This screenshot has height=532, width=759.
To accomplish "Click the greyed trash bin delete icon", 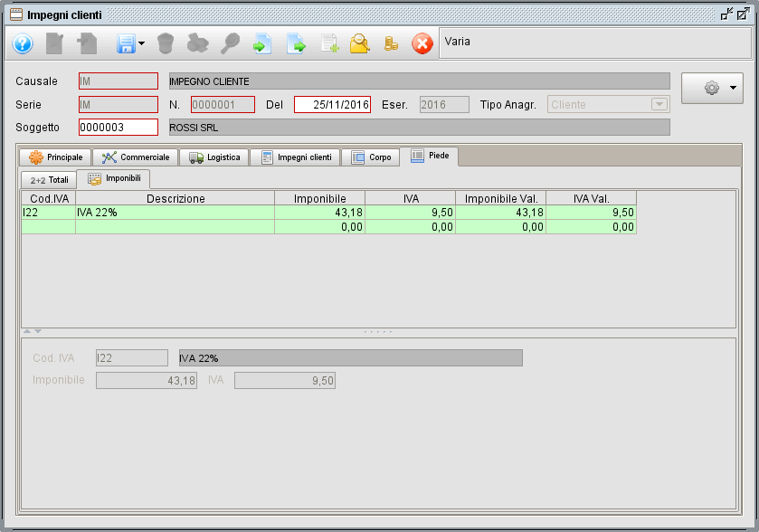I will 165,43.
